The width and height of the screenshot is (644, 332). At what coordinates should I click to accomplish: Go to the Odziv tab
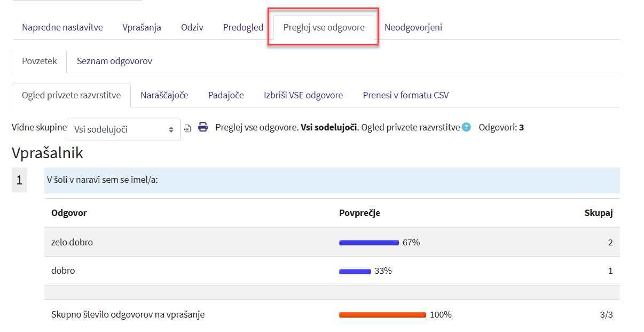192,27
